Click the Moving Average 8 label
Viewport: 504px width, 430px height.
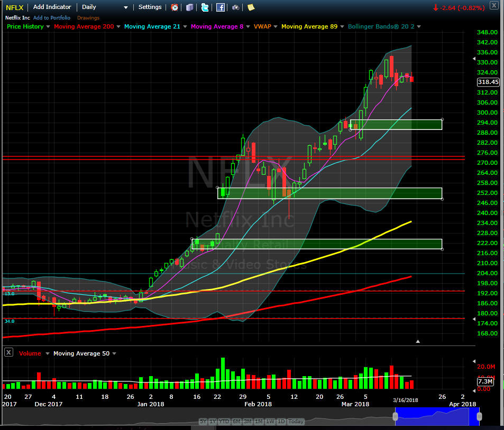click(217, 26)
